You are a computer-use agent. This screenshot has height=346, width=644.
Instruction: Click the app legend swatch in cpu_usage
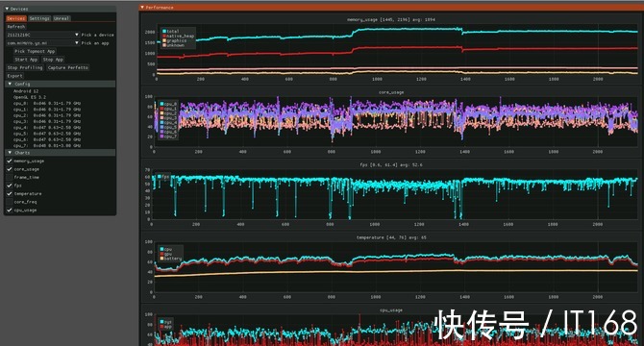pyautogui.click(x=161, y=327)
